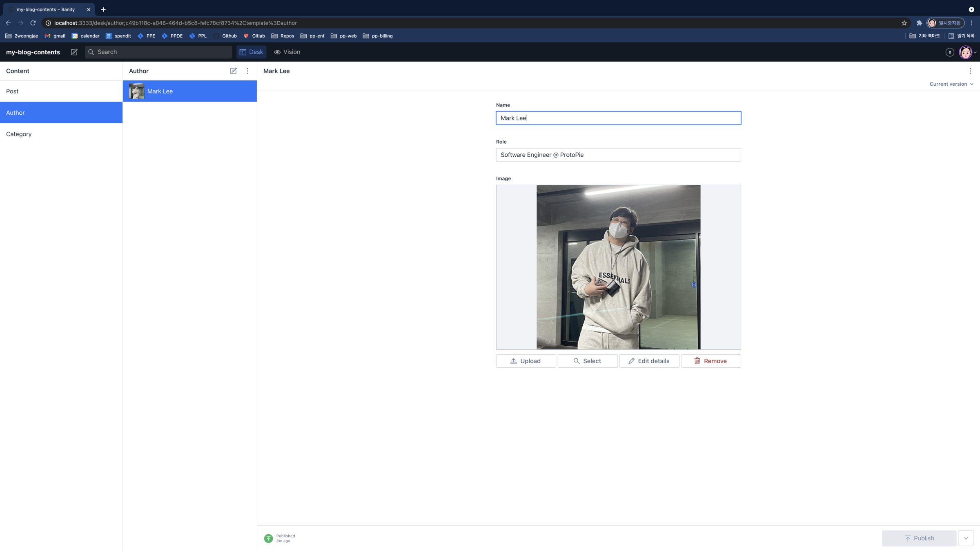Switch to the Vision tool tab
Viewport: 980px width, 551px height.
click(287, 52)
